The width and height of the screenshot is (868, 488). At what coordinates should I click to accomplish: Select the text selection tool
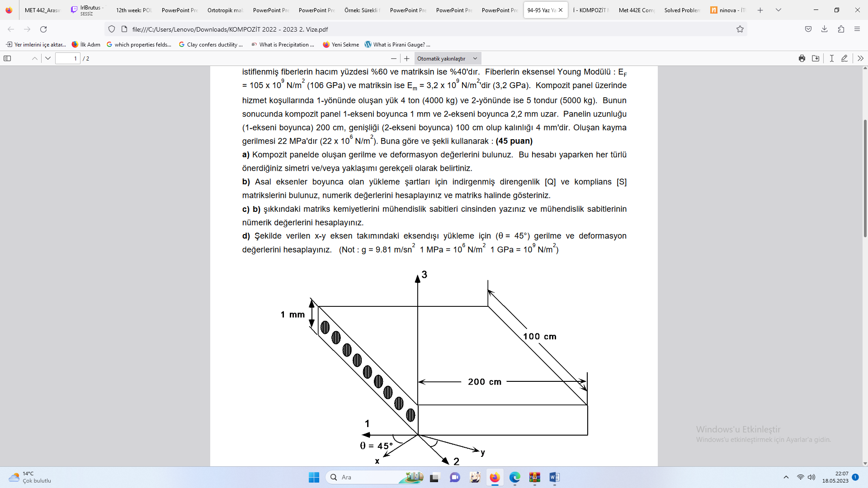[832, 58]
